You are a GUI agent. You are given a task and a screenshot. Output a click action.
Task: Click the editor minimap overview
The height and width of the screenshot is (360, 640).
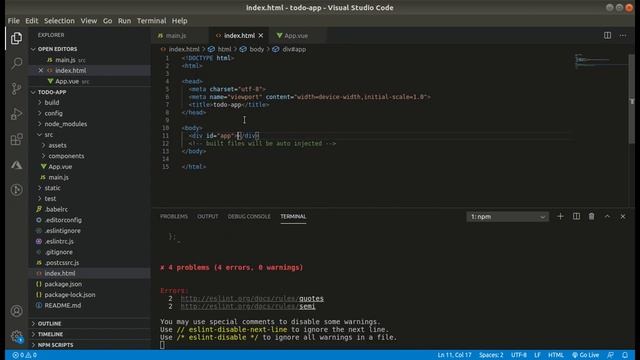600,61
